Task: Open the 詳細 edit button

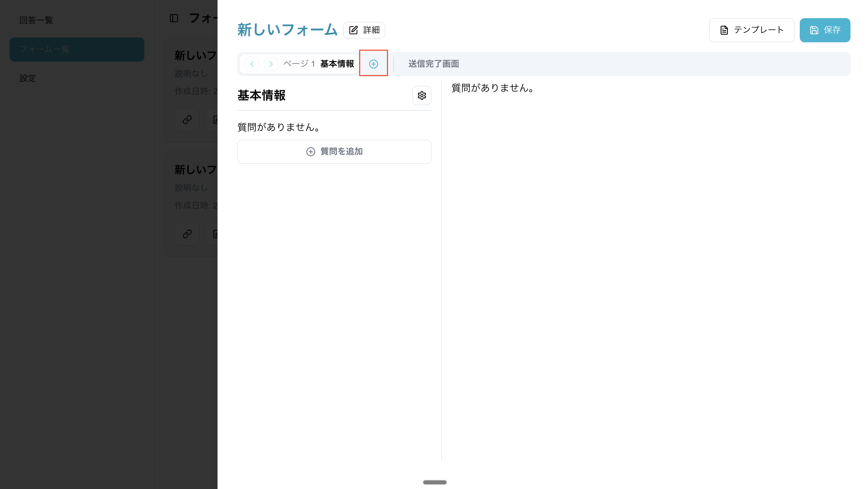Action: click(x=364, y=30)
